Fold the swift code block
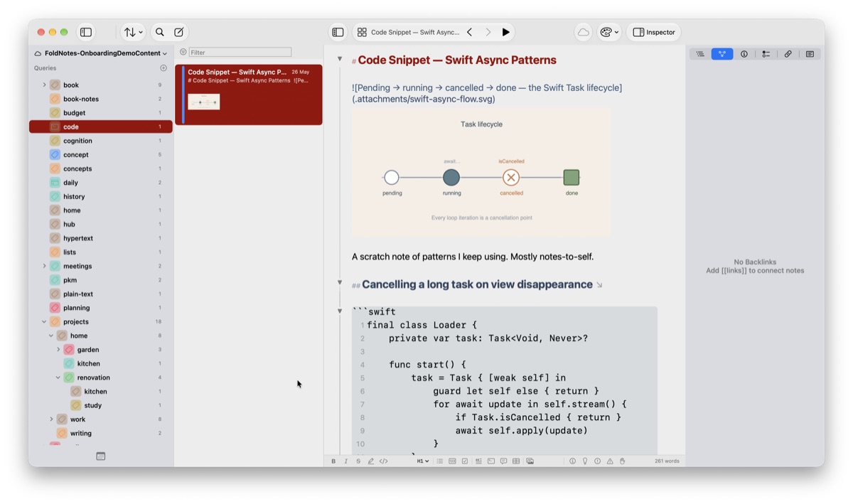Viewport: 853px width, 504px height. click(x=340, y=311)
